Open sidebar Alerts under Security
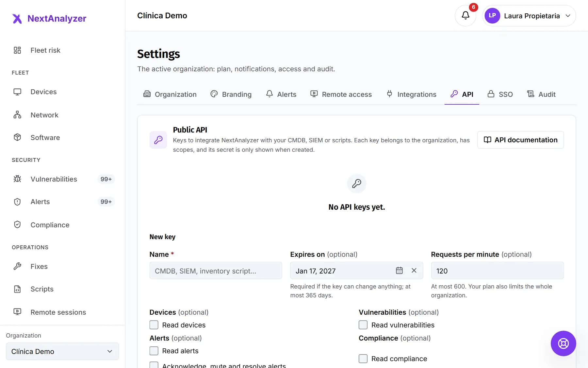Screen dimensions: 588x368 [62, 202]
